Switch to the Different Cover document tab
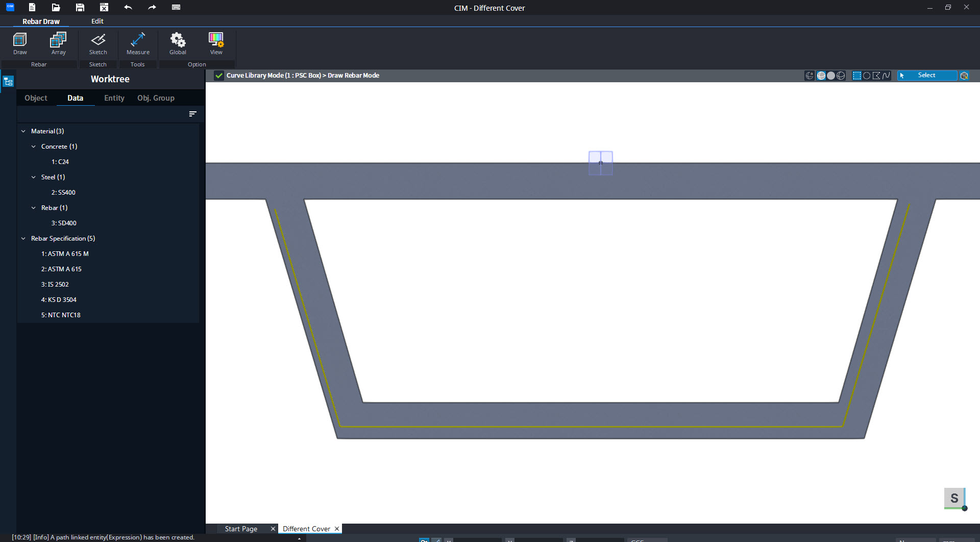980x542 pixels. pyautogui.click(x=306, y=529)
